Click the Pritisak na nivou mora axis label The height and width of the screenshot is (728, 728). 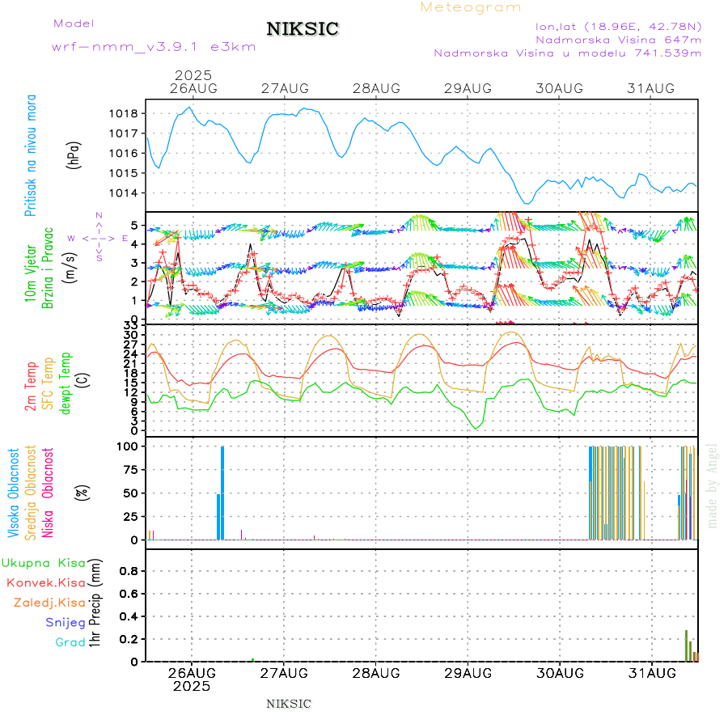[x=31, y=155]
